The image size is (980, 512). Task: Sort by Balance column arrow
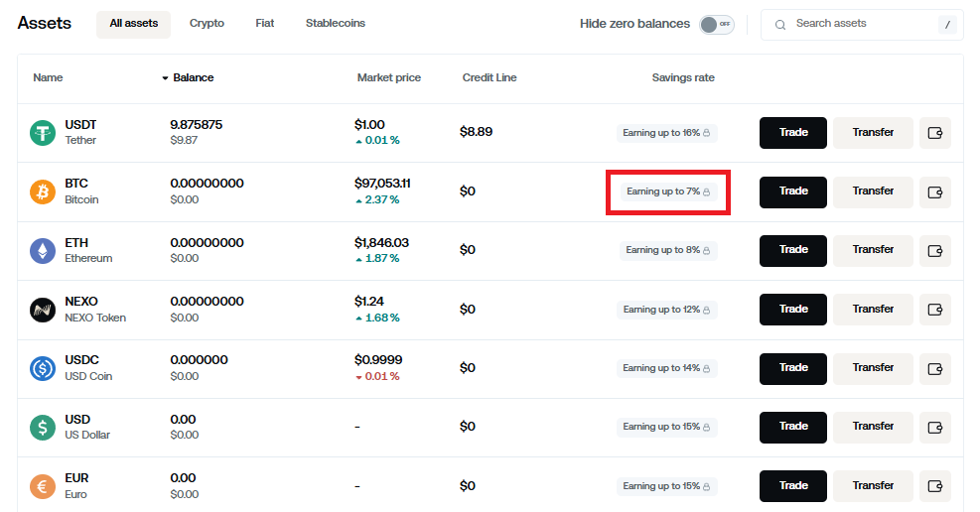pyautogui.click(x=165, y=78)
